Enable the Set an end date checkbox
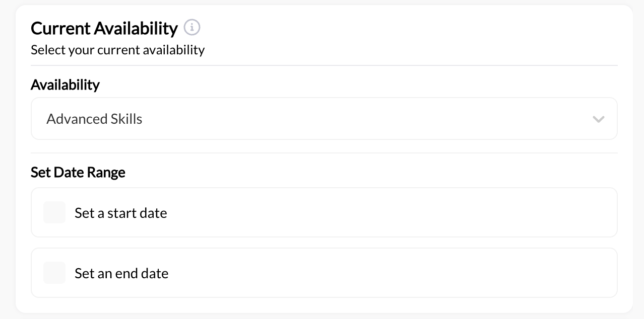Viewport: 644px width, 319px height. (x=54, y=273)
